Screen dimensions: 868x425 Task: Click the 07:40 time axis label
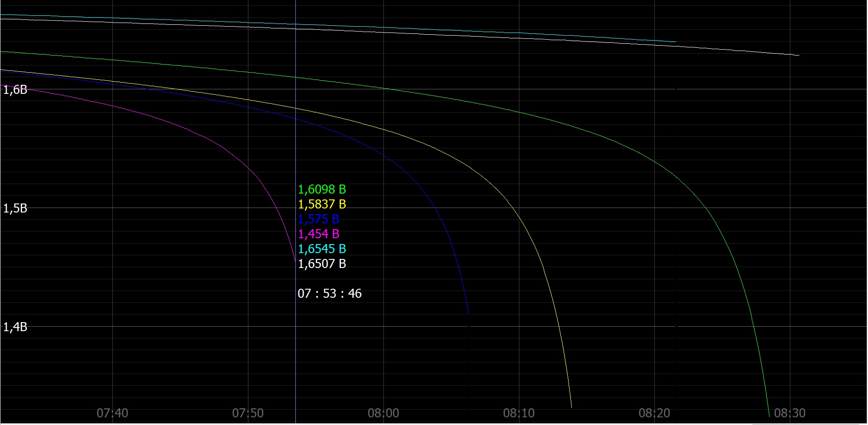click(112, 413)
